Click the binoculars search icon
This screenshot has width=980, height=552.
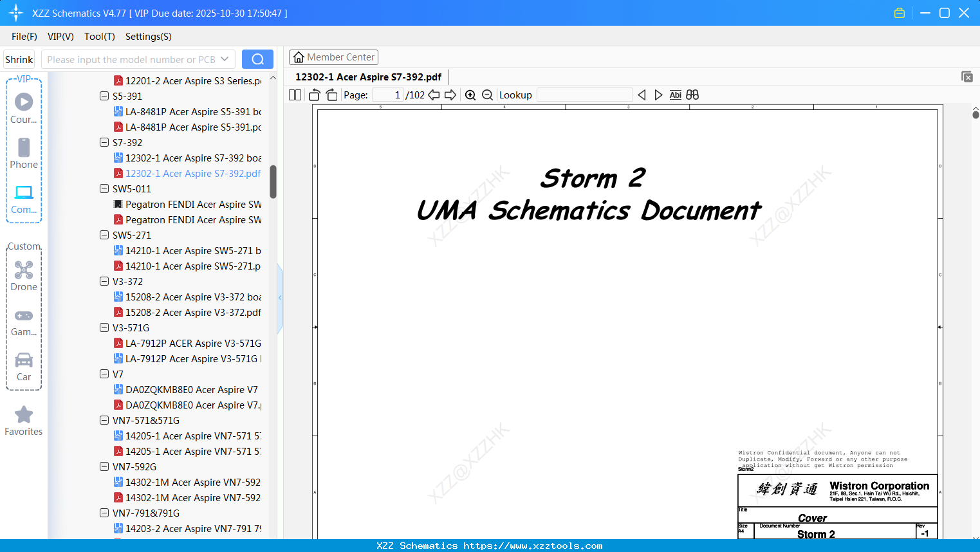[x=692, y=95]
